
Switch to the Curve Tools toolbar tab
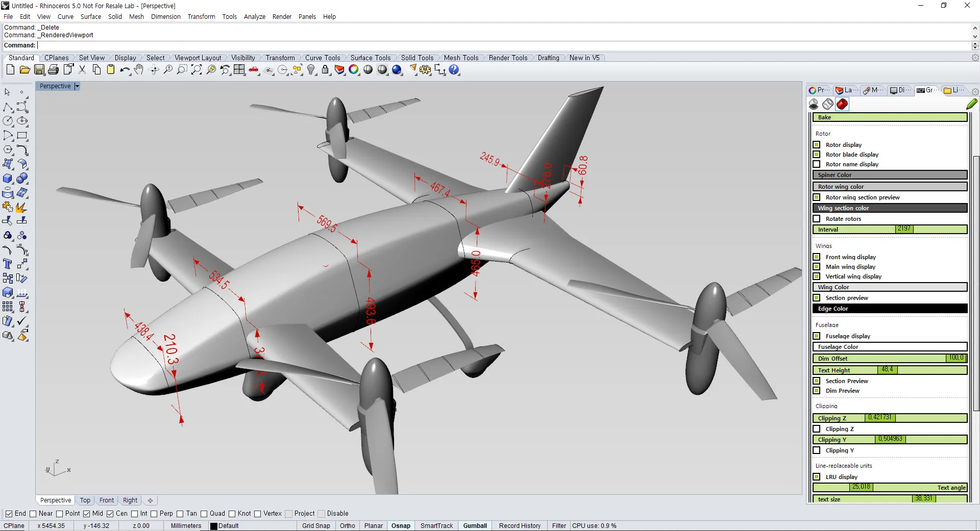tap(322, 58)
